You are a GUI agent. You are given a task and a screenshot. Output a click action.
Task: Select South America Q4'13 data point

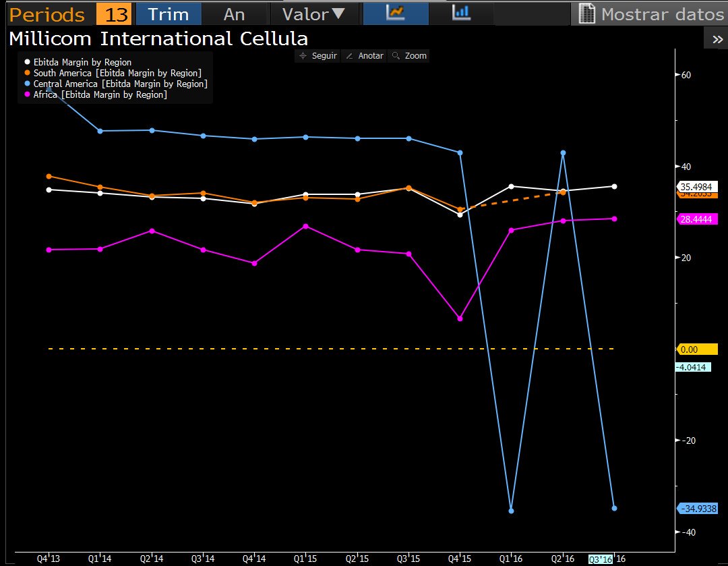[49, 177]
